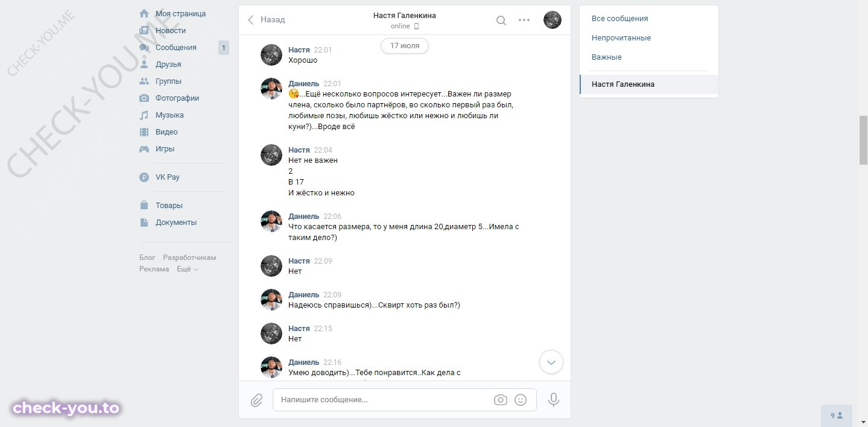
Task: Click the VK Pay icon
Action: point(144,177)
